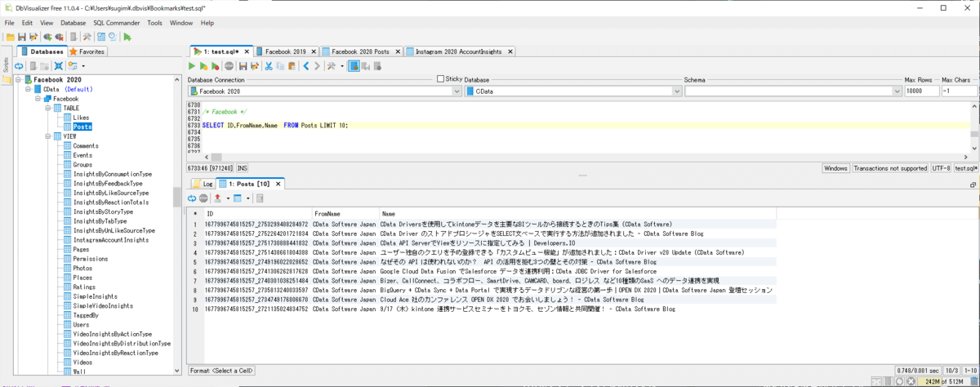Collapse the TABLE node in the tree
The width and height of the screenshot is (980, 387).
[47, 108]
